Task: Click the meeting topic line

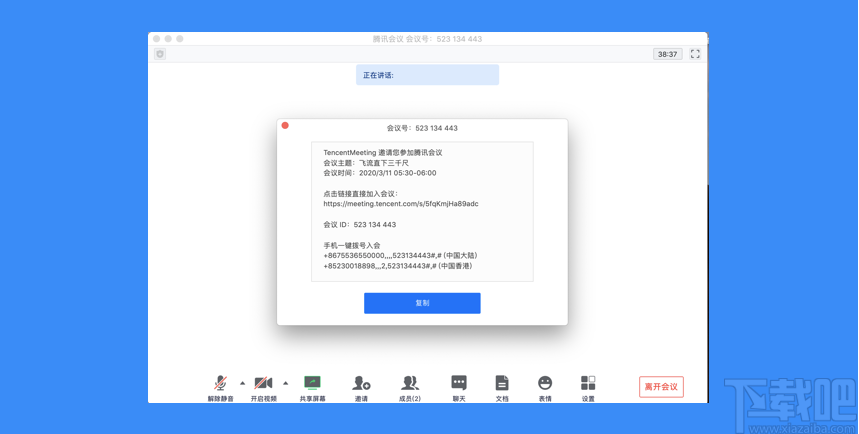Action: pos(366,163)
